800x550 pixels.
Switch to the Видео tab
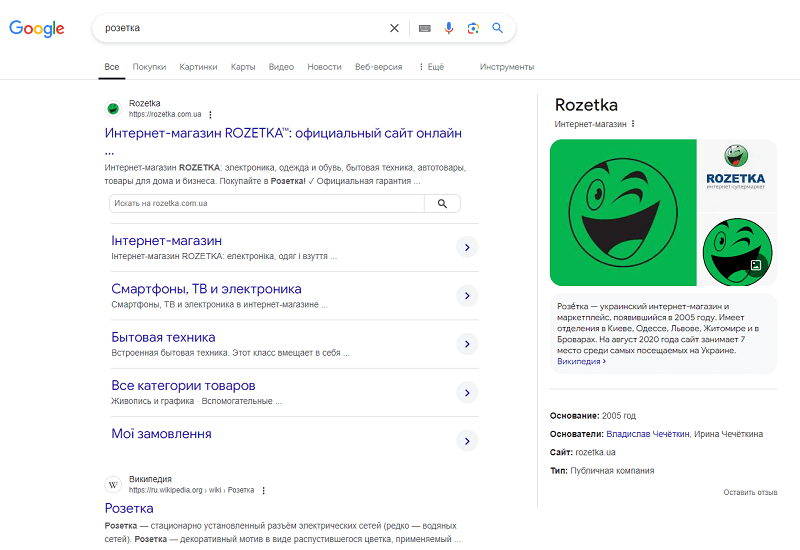coord(281,67)
